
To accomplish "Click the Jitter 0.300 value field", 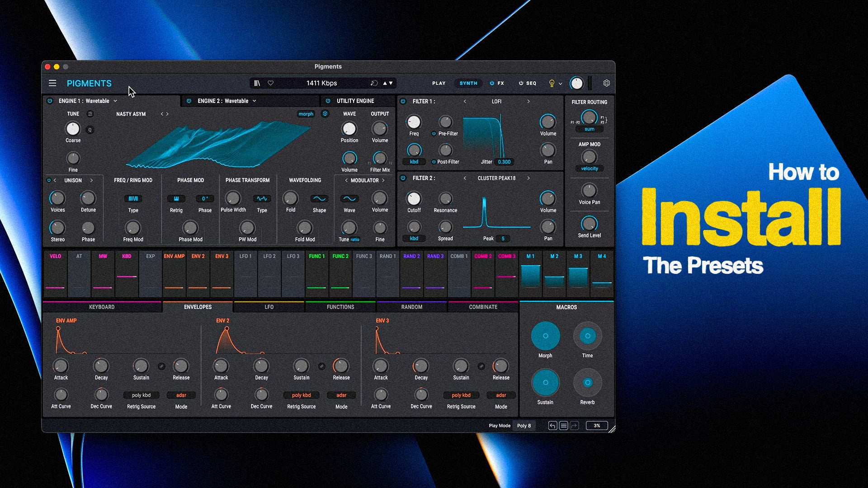I will 504,162.
